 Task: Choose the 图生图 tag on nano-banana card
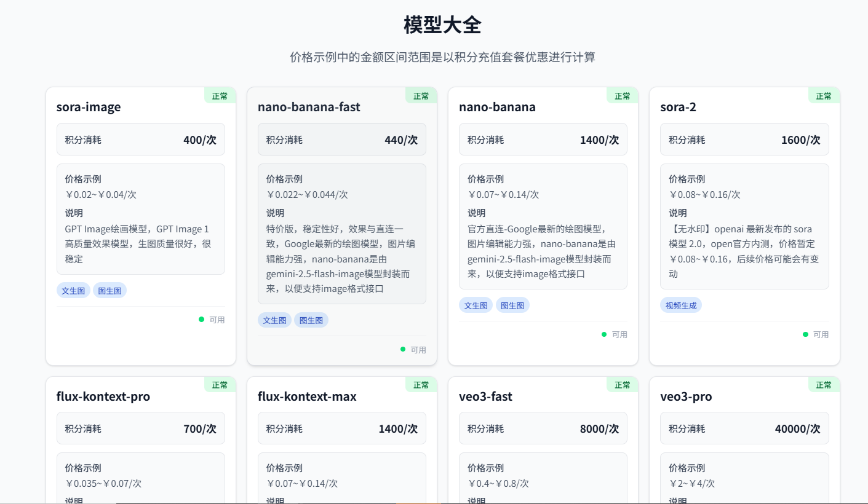(x=512, y=305)
